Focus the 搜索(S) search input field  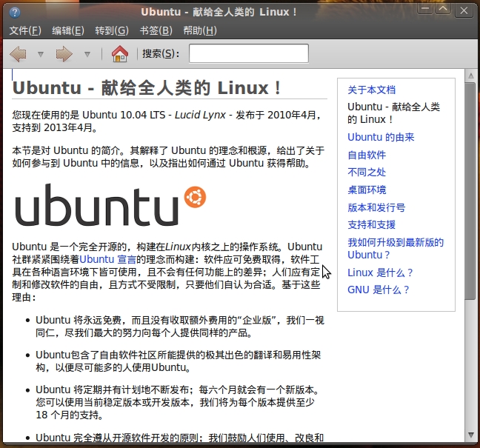[x=249, y=53]
